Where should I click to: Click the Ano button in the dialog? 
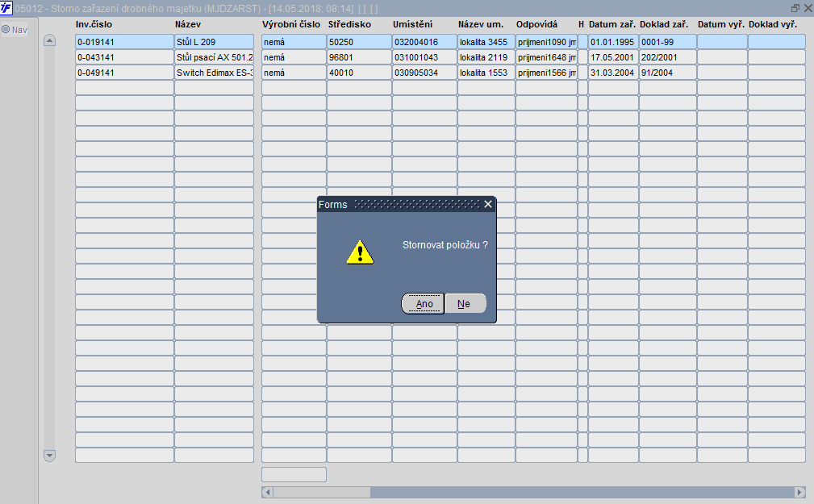point(423,304)
